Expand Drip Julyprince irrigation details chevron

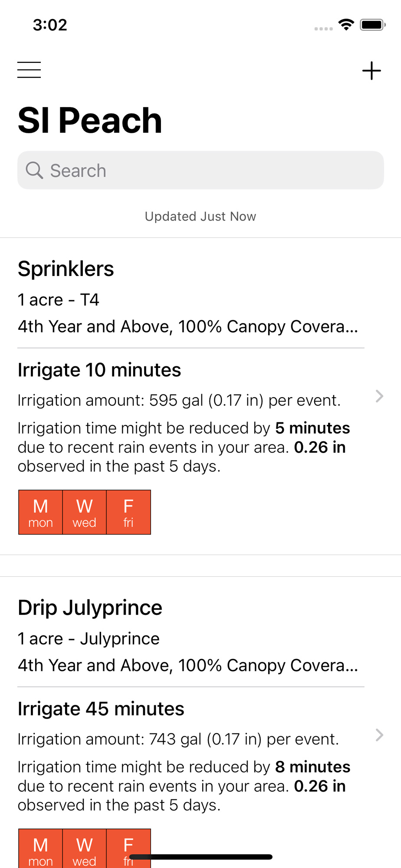(x=379, y=735)
